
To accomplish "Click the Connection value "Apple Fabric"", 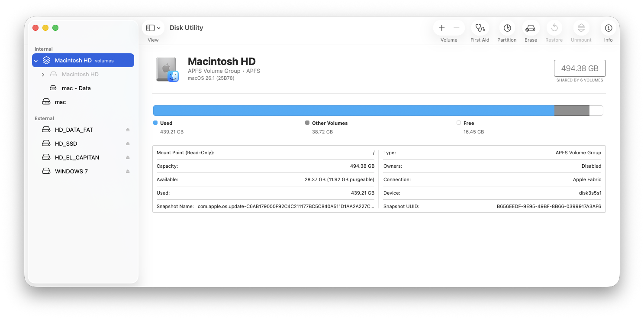I will pyautogui.click(x=587, y=179).
